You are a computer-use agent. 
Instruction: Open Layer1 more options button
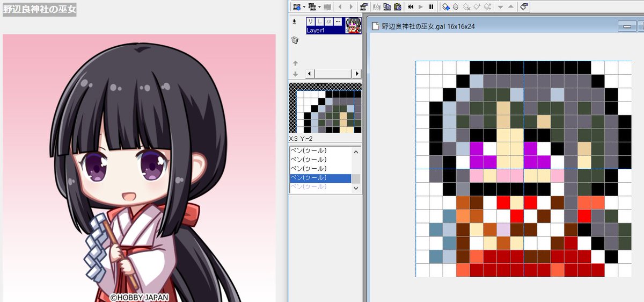(338, 21)
